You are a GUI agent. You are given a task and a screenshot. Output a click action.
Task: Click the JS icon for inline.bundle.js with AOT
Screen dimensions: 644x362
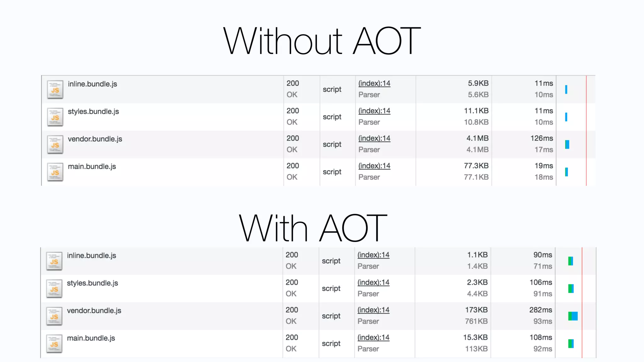coord(54,261)
